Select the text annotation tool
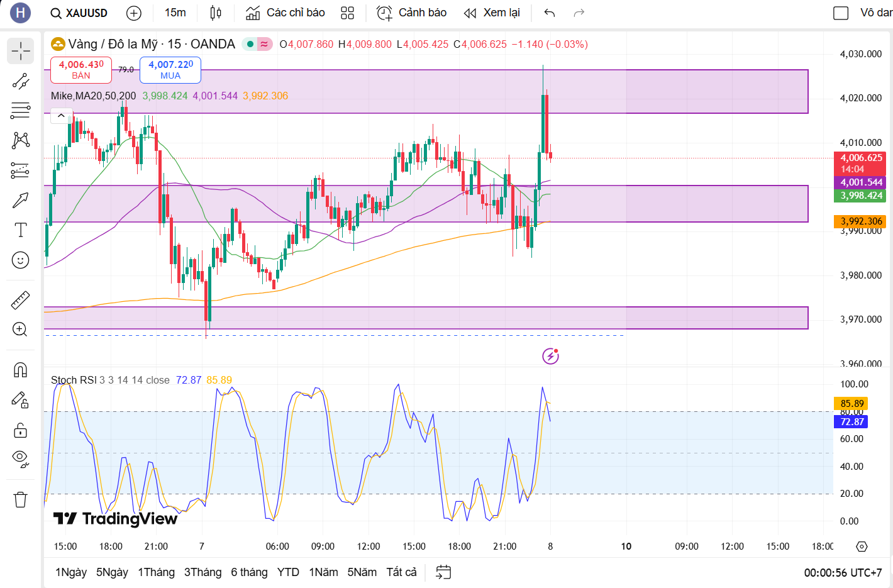The width and height of the screenshot is (893, 588). click(x=20, y=230)
